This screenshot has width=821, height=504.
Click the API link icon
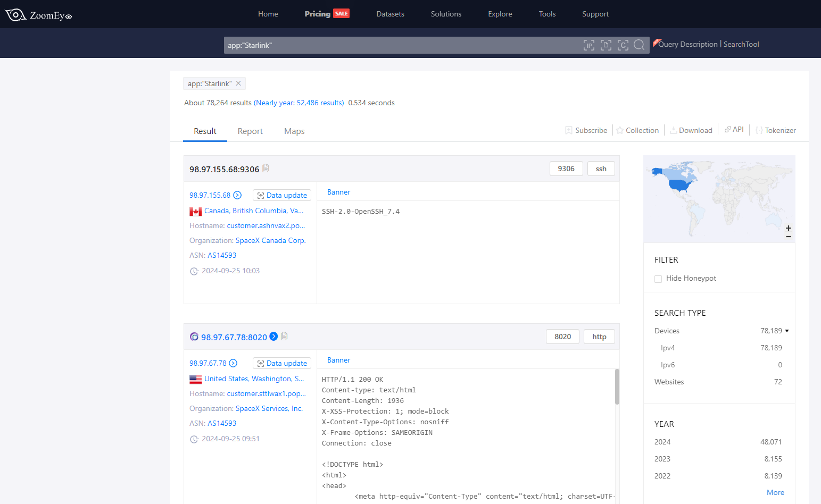click(727, 129)
